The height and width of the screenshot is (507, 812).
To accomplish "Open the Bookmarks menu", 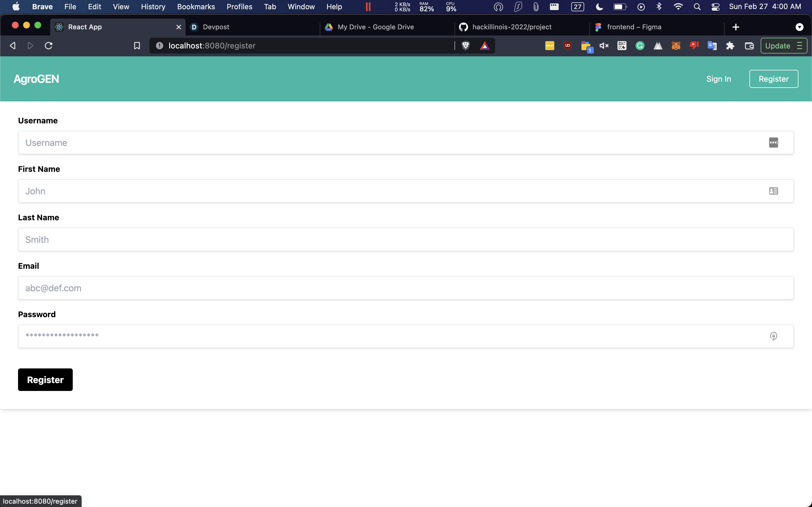I will click(196, 7).
